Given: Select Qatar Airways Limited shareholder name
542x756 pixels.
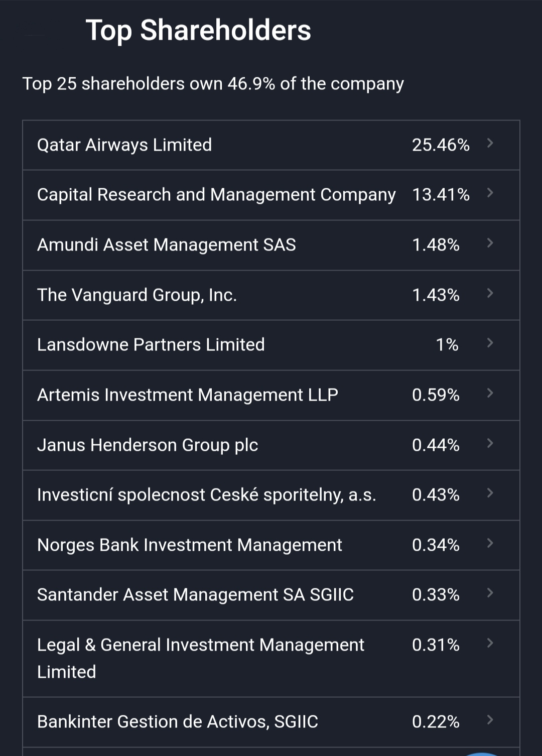Looking at the screenshot, I should pos(124,145).
